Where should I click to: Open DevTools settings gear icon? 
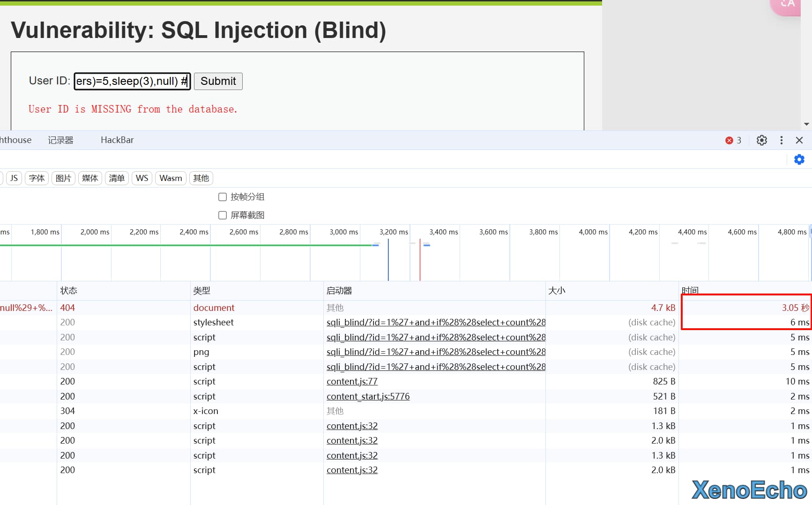coord(761,140)
